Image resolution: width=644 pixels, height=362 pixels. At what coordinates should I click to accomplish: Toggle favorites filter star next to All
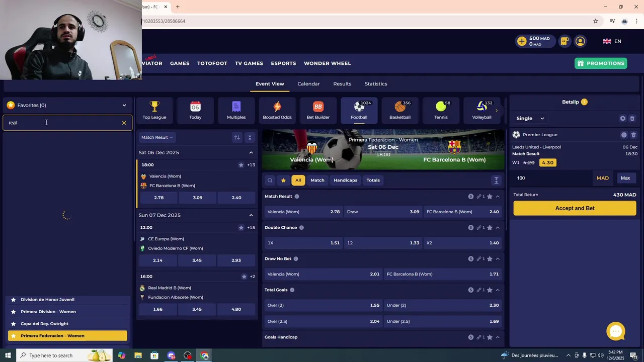pos(283,180)
